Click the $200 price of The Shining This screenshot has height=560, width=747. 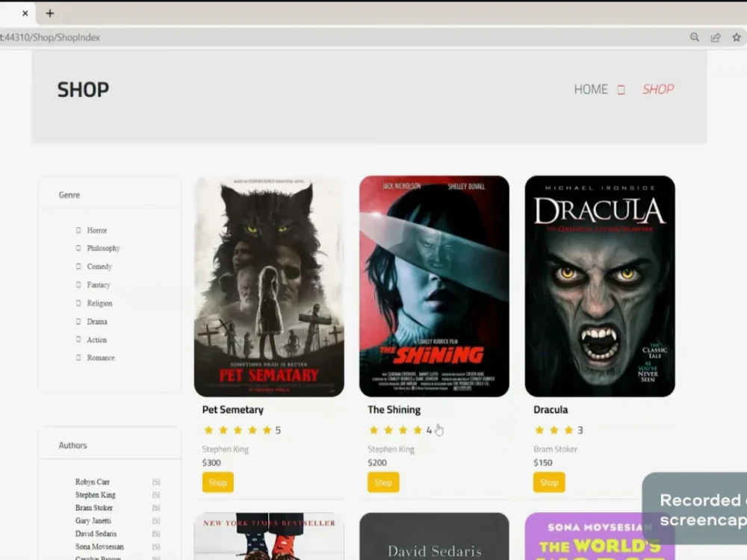pos(376,462)
